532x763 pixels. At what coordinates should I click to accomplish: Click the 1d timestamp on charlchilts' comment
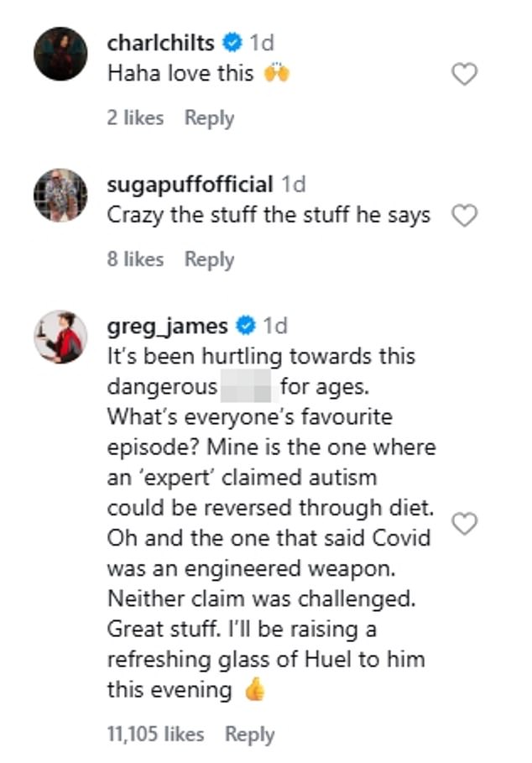point(258,39)
